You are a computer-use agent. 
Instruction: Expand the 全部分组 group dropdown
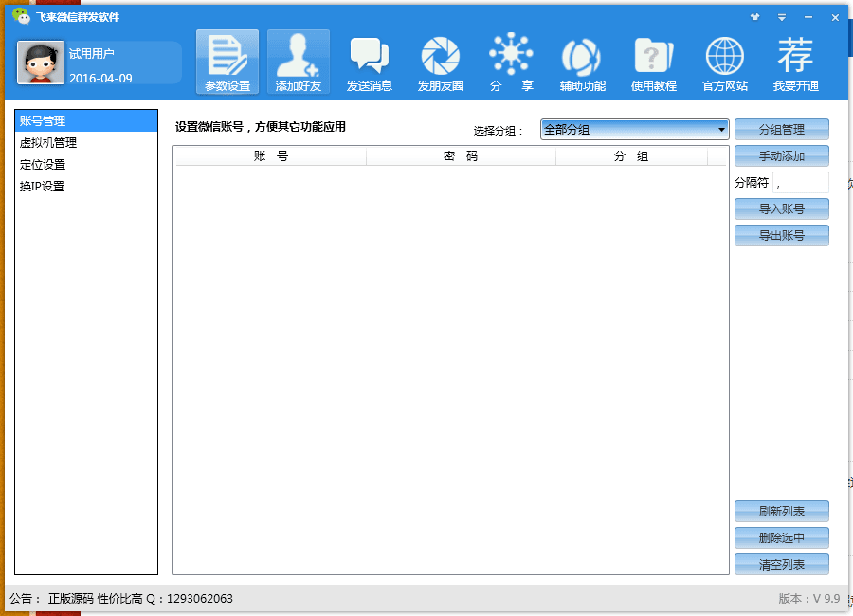[x=634, y=130]
